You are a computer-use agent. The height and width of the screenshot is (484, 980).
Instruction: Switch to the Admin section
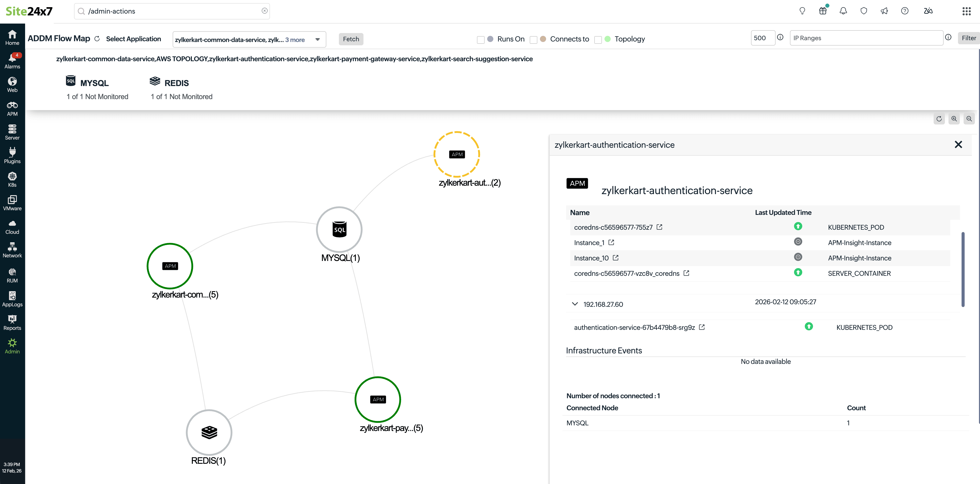[x=12, y=346]
